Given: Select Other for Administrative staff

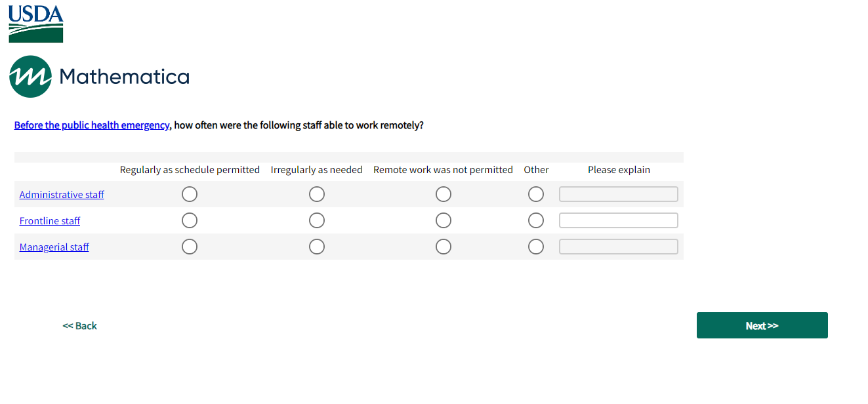Looking at the screenshot, I should click(x=536, y=194).
